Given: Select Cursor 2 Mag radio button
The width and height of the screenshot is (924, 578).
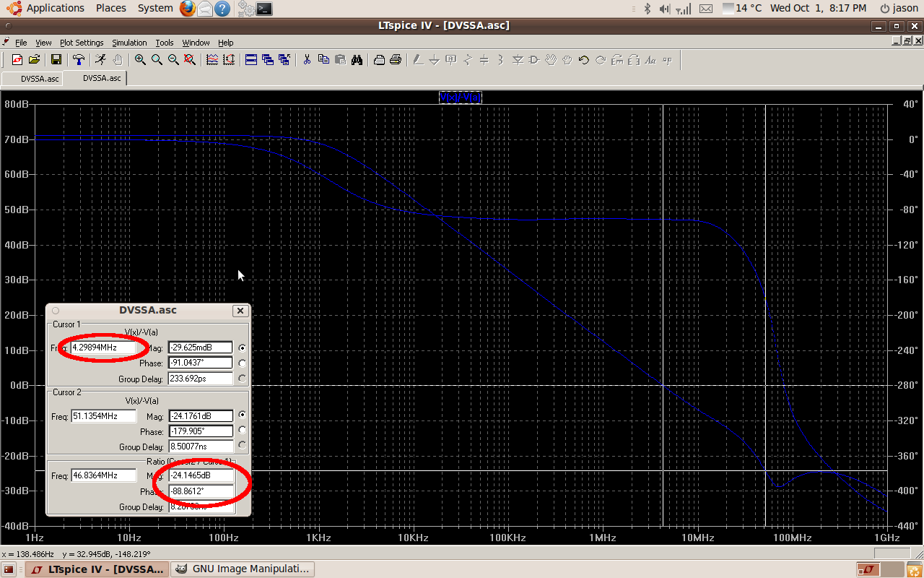Looking at the screenshot, I should (242, 415).
